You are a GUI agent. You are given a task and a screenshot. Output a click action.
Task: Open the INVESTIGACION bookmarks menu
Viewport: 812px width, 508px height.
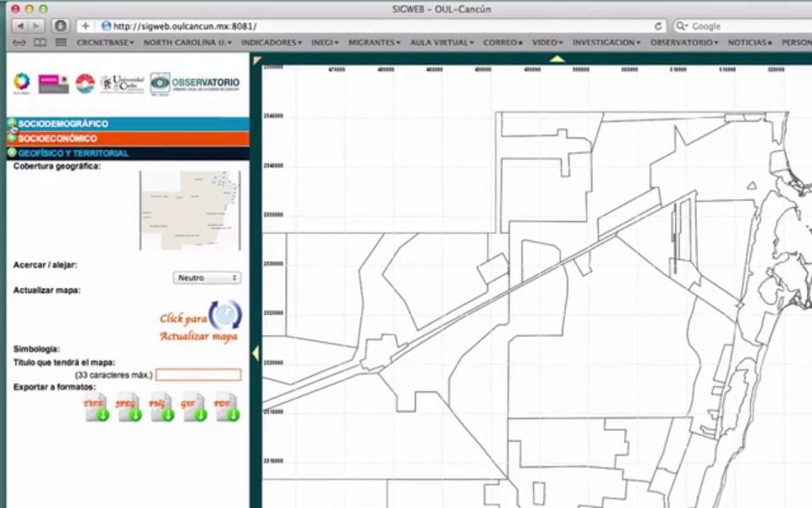606,43
